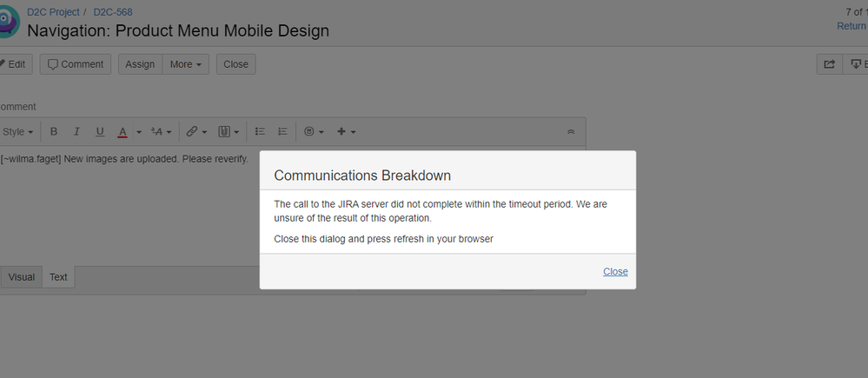Screen dimensions: 868x378
Task: Click the share issue icon
Action: point(829,64)
